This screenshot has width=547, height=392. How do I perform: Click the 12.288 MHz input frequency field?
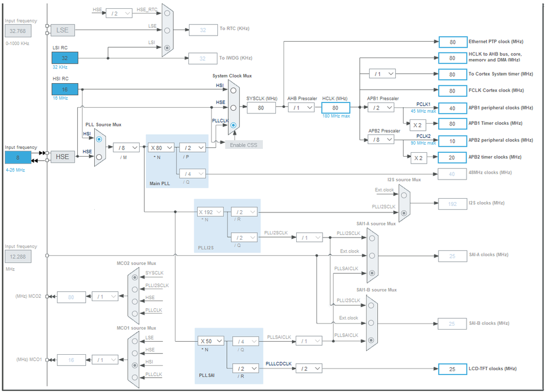point(18,256)
